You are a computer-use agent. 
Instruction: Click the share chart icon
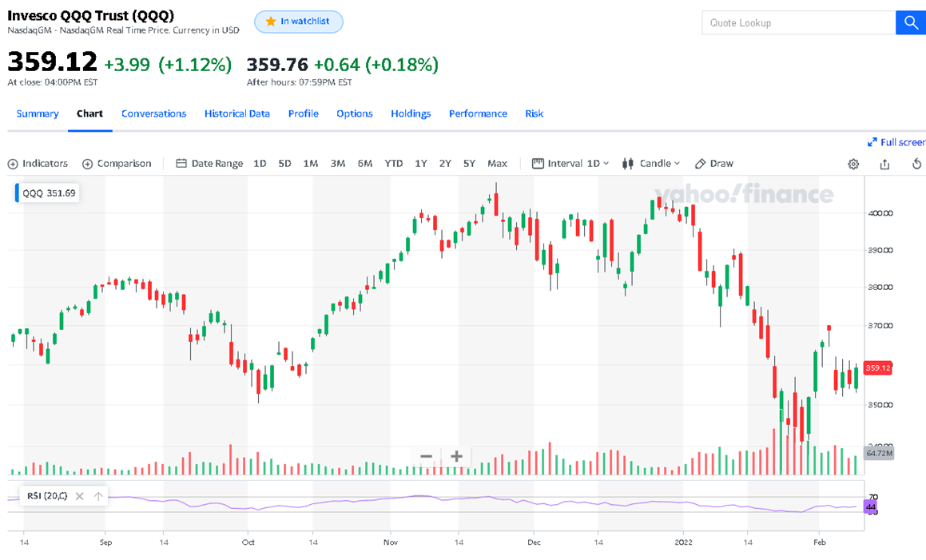coord(884,165)
